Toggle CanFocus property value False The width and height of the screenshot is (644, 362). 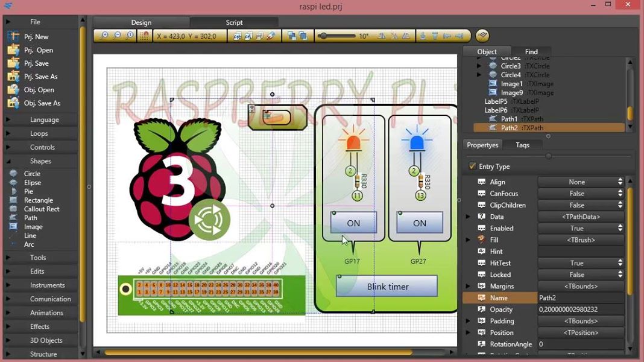[x=581, y=193]
